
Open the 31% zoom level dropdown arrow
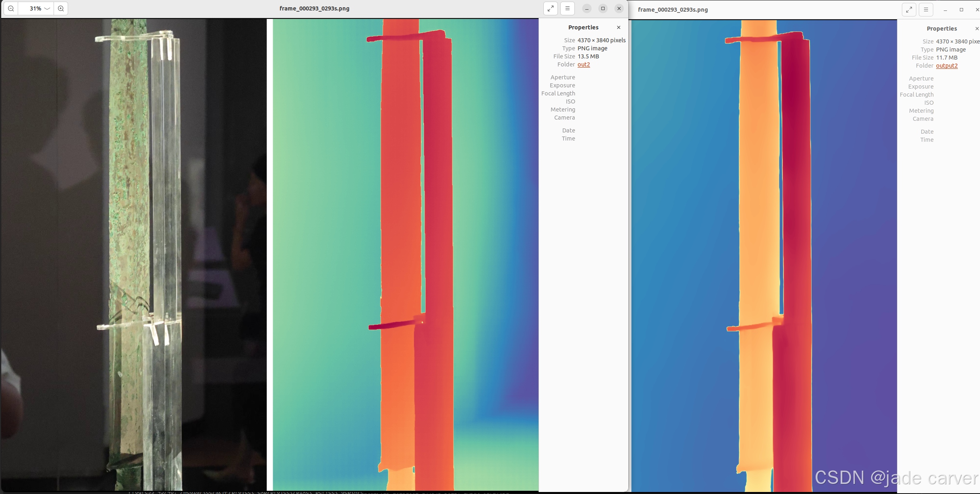[x=47, y=8]
